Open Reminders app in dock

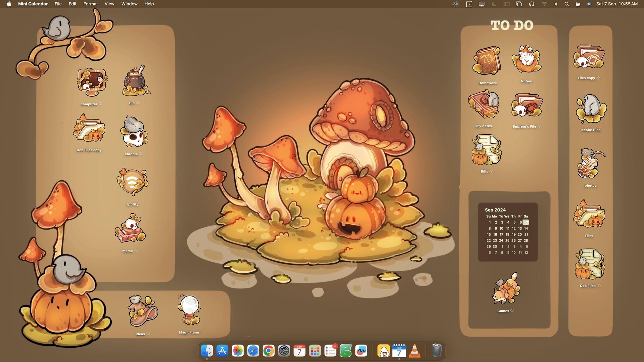pos(330,351)
